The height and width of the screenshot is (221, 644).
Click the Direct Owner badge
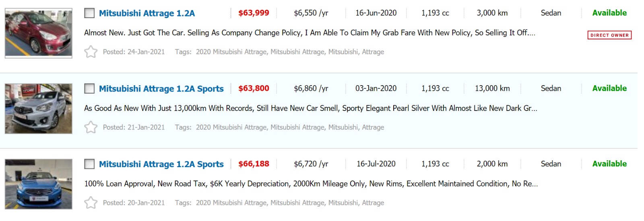point(609,35)
